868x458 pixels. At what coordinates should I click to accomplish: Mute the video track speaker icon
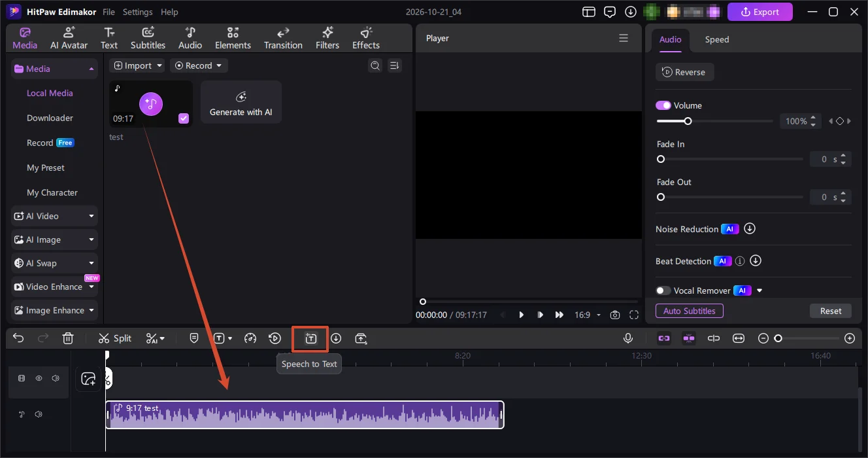click(x=56, y=378)
